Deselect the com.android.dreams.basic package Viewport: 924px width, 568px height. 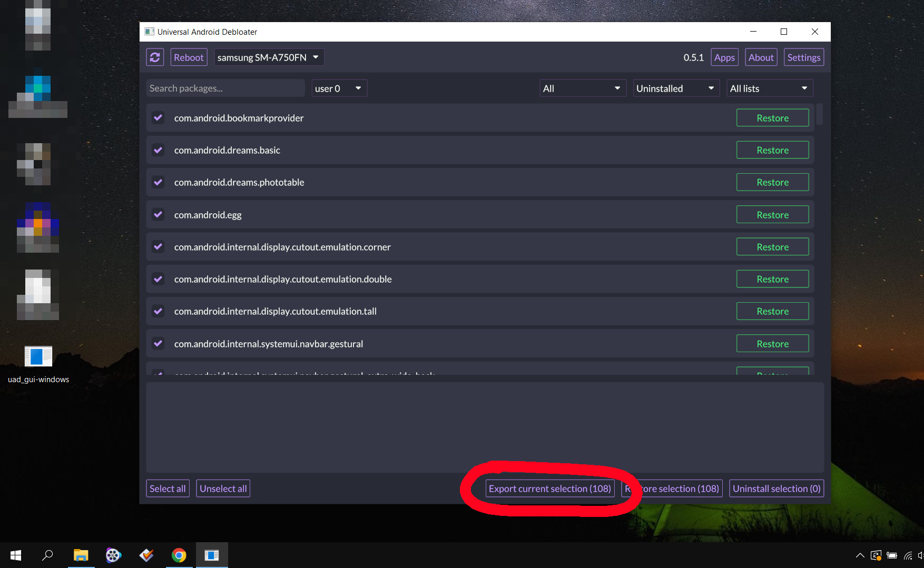(x=158, y=150)
